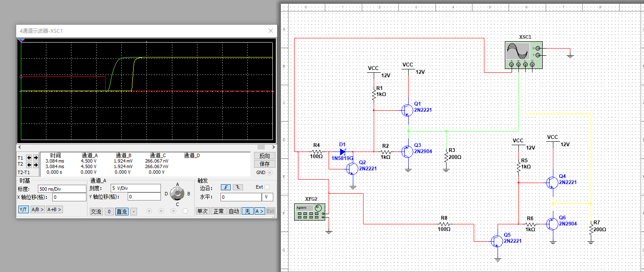Select transistor Q1 2N2221 in schematic
The width and height of the screenshot is (644, 272).
406,110
